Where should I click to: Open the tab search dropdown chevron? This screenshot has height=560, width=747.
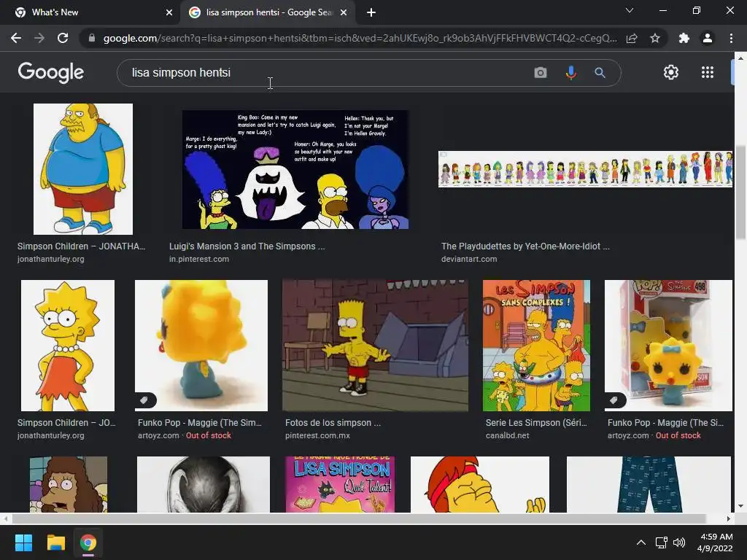tap(630, 10)
